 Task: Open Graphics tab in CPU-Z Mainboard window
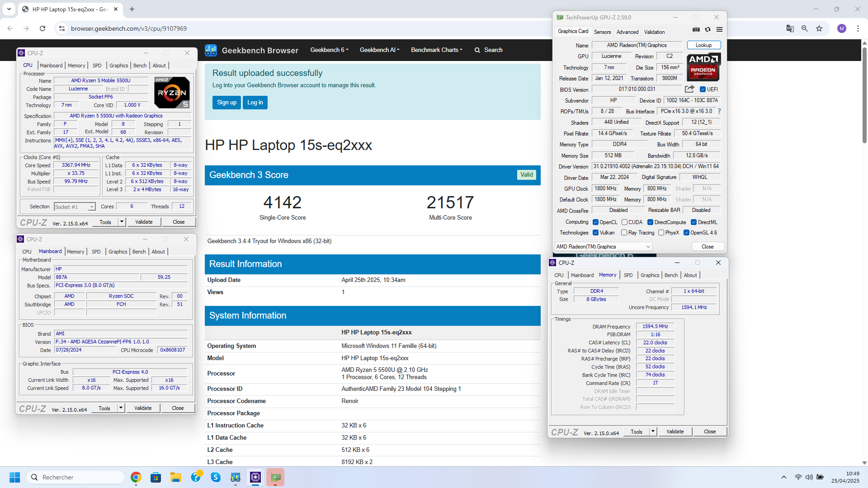(118, 252)
